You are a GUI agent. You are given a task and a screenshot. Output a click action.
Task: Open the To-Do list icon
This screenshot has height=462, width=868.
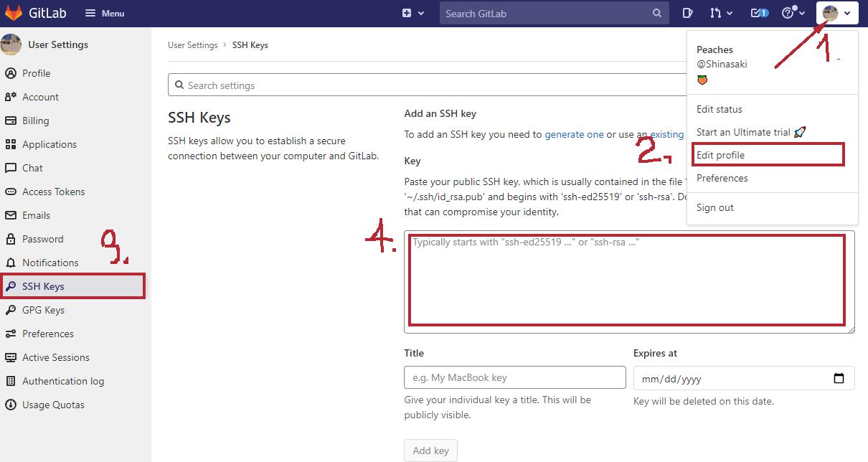click(759, 13)
